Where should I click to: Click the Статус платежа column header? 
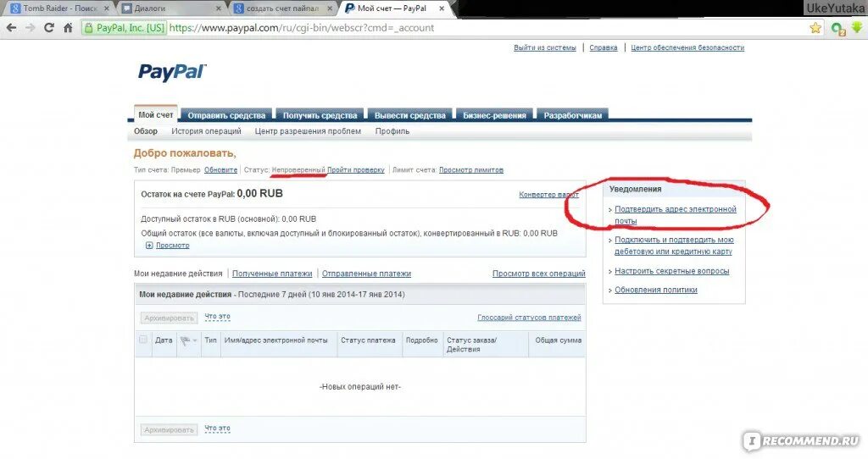[x=368, y=340]
